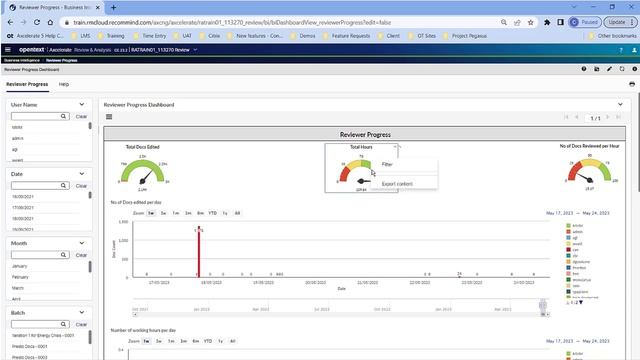
Task: Collapse the Batch filter panel
Action: 82,312
